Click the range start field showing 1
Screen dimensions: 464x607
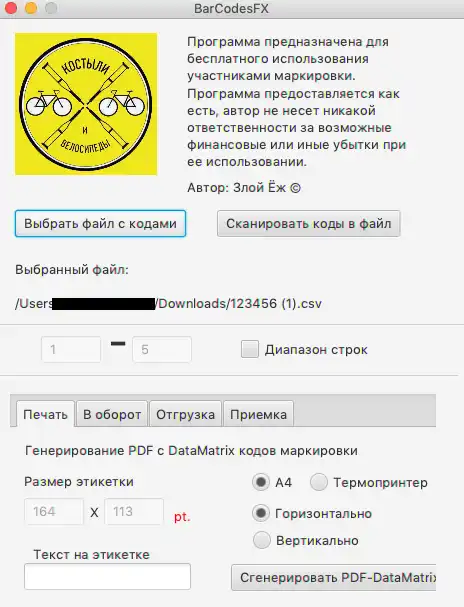coord(71,350)
